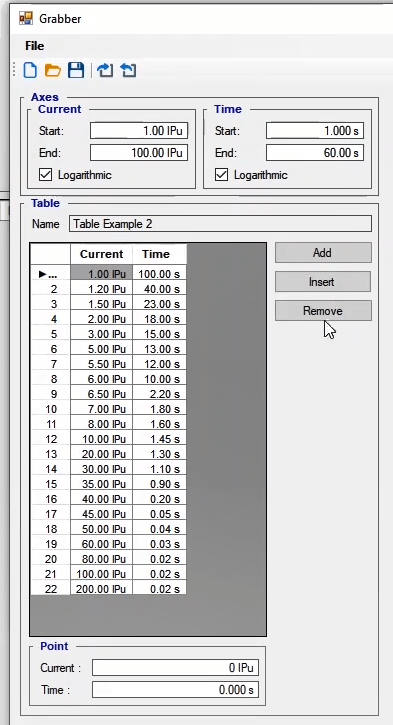Grab the toolbar's dotted grip handle
Image resolution: width=393 pixels, height=725 pixels.
(x=14, y=70)
